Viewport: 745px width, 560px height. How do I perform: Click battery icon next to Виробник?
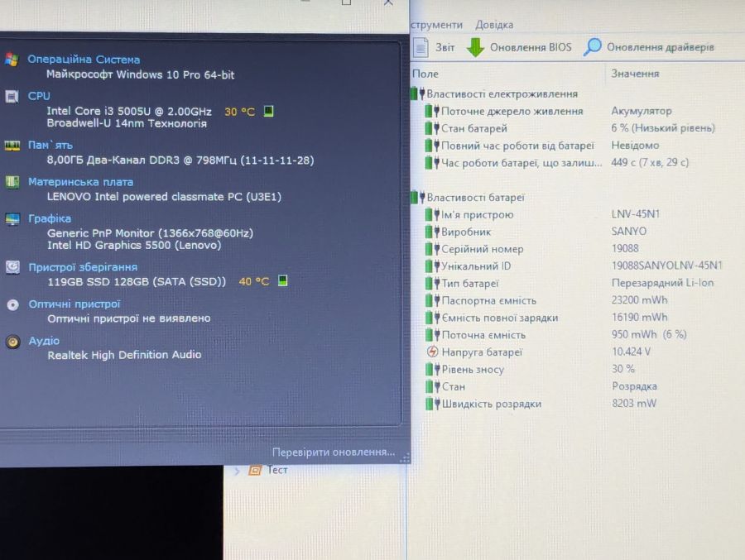pyautogui.click(x=432, y=232)
